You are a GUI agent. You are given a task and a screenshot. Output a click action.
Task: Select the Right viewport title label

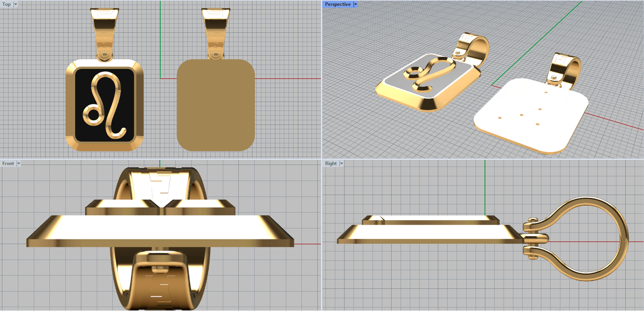coord(330,164)
